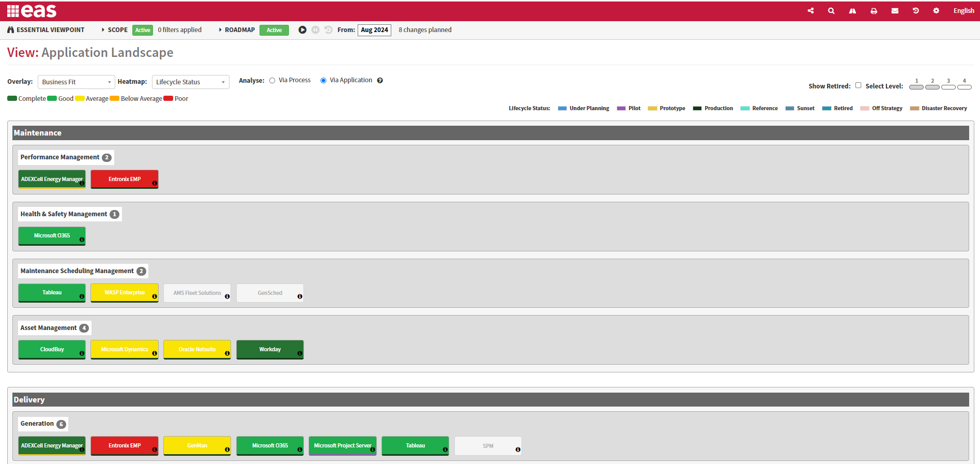Pause the roadmap timeline
The height and width of the screenshot is (464, 980).
click(315, 30)
